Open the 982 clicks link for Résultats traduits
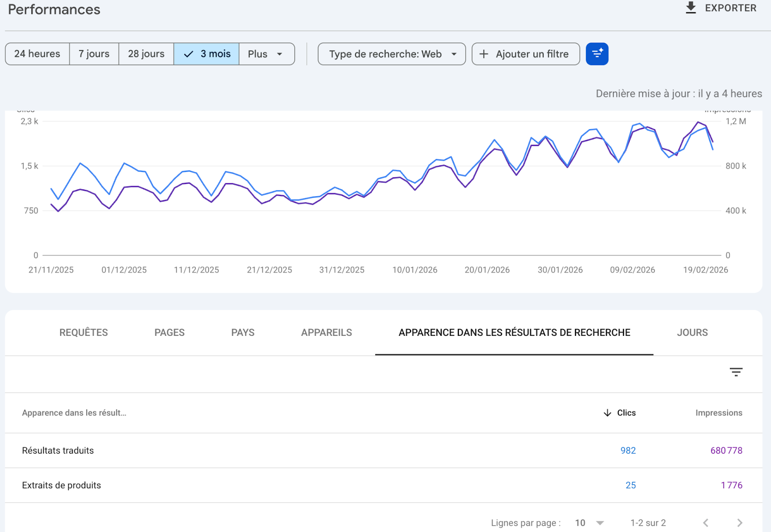 pyautogui.click(x=628, y=450)
